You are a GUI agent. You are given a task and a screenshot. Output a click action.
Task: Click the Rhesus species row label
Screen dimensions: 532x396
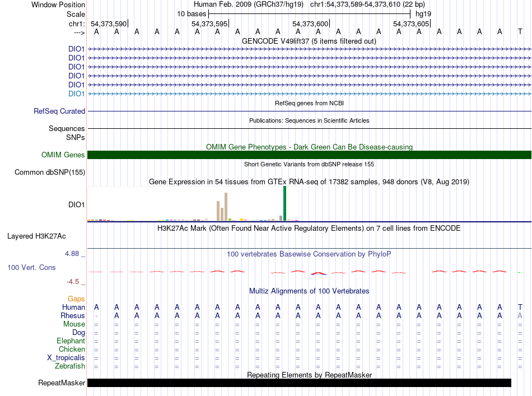point(73,315)
